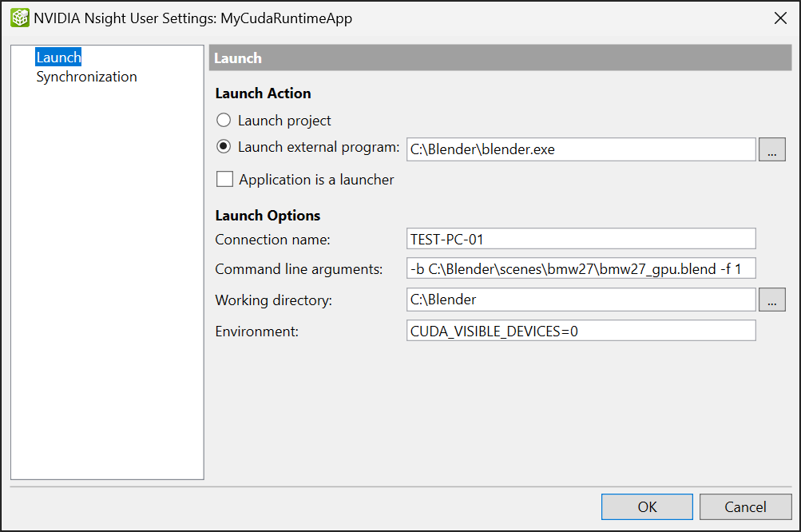Click the NVIDIA Nsight title bar icon
801x532 pixels.
click(20, 18)
